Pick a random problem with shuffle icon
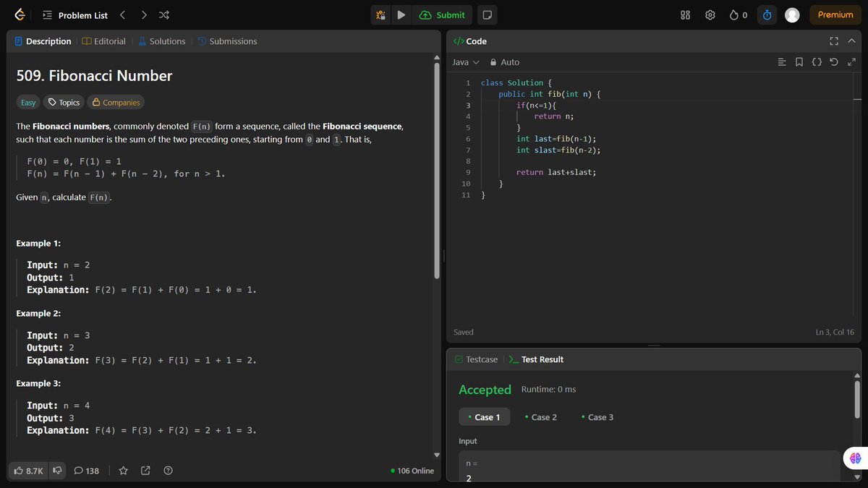 tap(164, 14)
